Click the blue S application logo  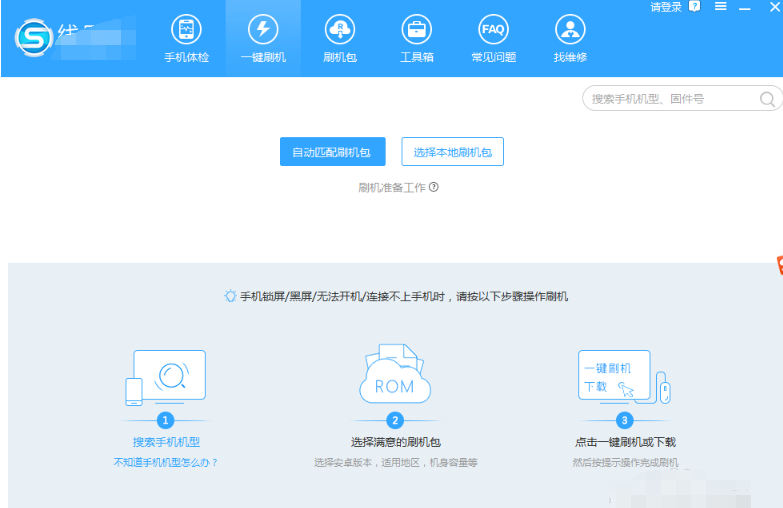click(x=34, y=38)
